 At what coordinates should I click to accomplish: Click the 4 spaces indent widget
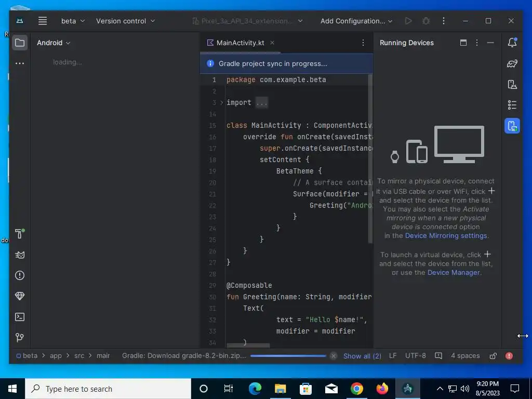click(465, 355)
